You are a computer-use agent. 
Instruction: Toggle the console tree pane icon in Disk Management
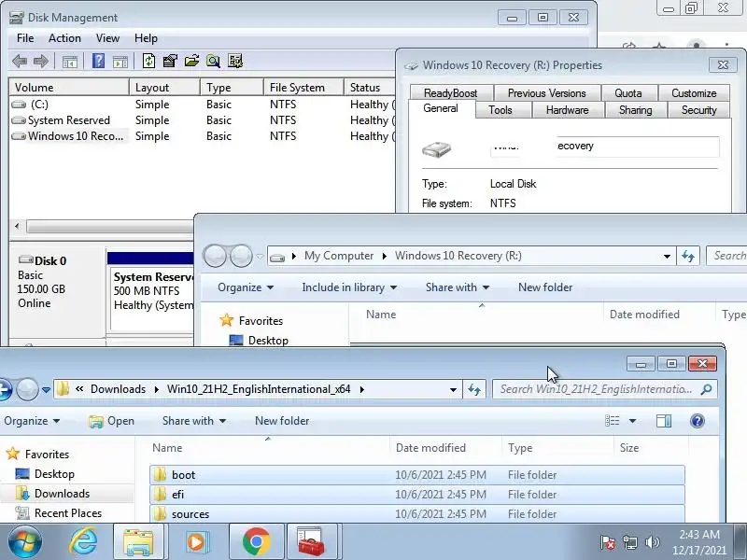70,62
